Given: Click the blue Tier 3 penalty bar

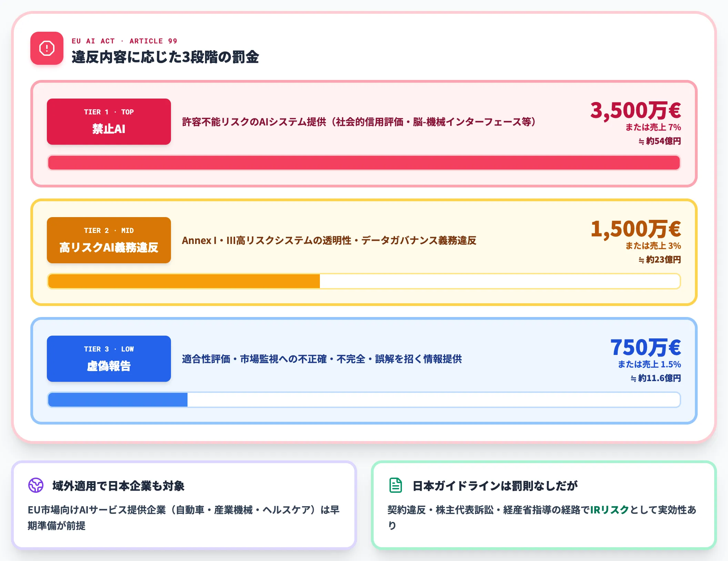Looking at the screenshot, I should click(x=118, y=400).
